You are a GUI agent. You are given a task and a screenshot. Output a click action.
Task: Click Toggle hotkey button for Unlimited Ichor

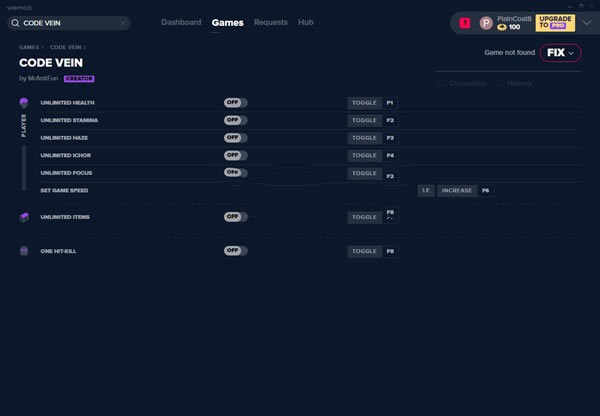coord(364,156)
